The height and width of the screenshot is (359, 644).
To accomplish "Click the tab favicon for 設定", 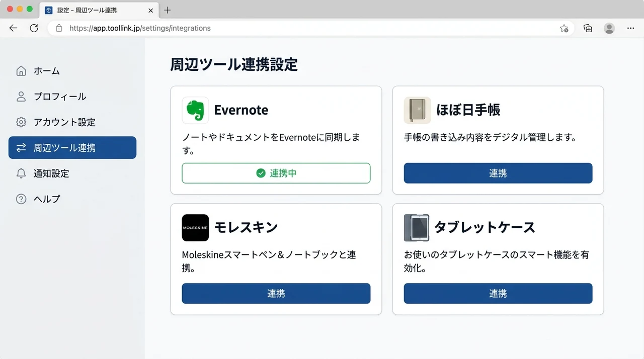I will 49,10.
